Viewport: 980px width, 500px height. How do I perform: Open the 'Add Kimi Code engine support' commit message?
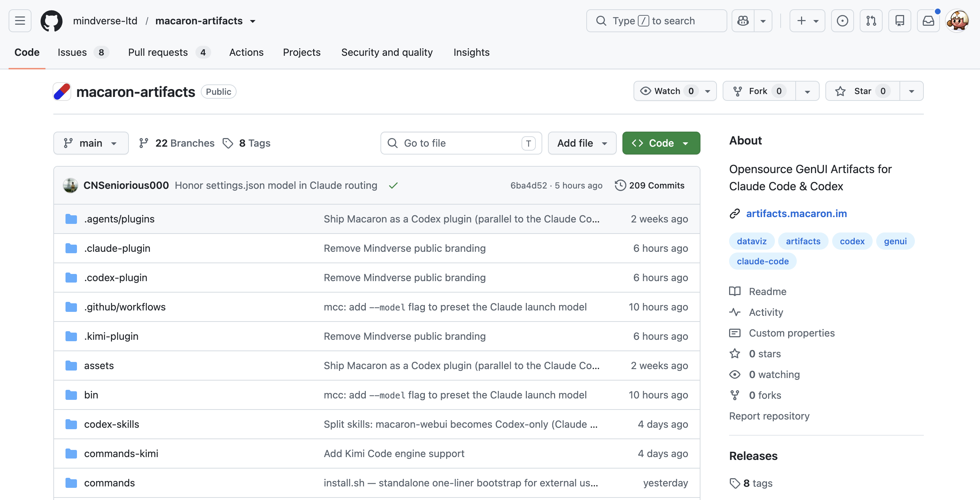[x=394, y=453]
